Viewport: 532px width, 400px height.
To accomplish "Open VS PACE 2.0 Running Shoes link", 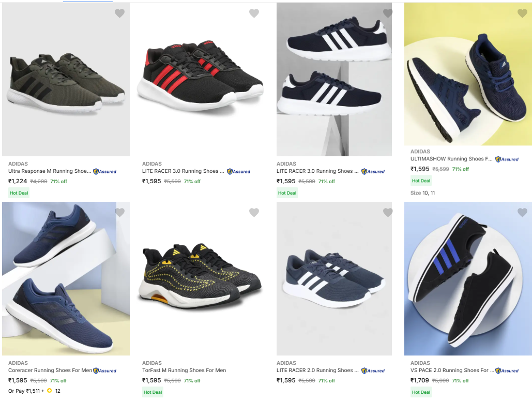I will tap(449, 371).
